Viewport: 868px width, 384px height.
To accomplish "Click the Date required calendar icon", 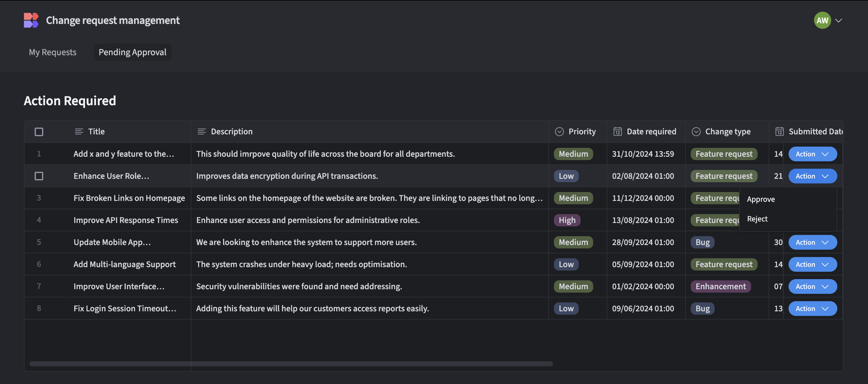I will tap(617, 132).
